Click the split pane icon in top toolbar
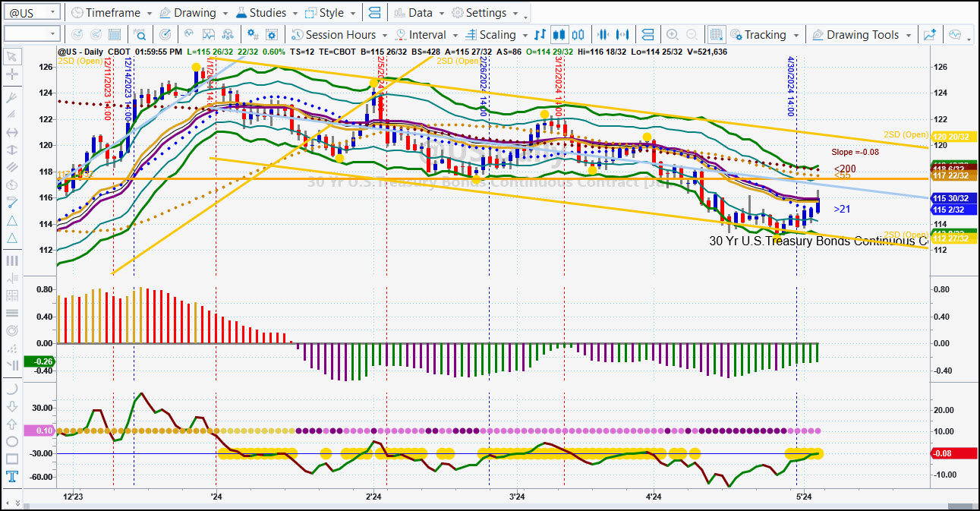The width and height of the screenshot is (980, 511). 374,13
